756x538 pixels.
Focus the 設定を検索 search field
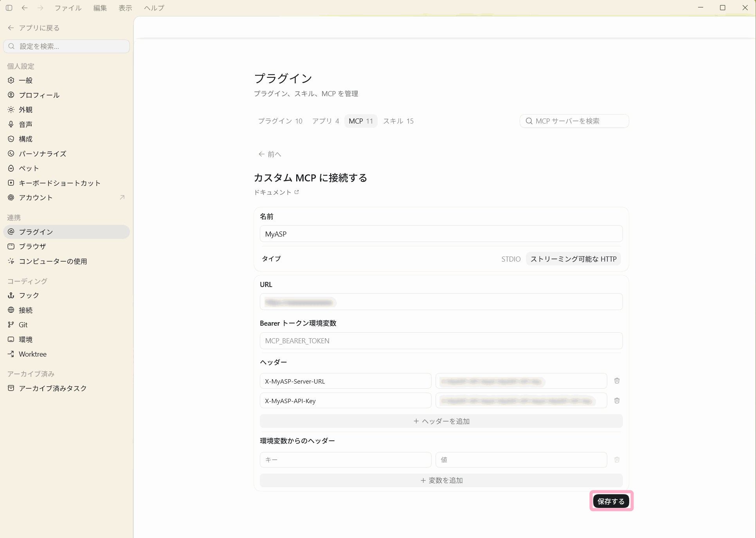tap(67, 46)
